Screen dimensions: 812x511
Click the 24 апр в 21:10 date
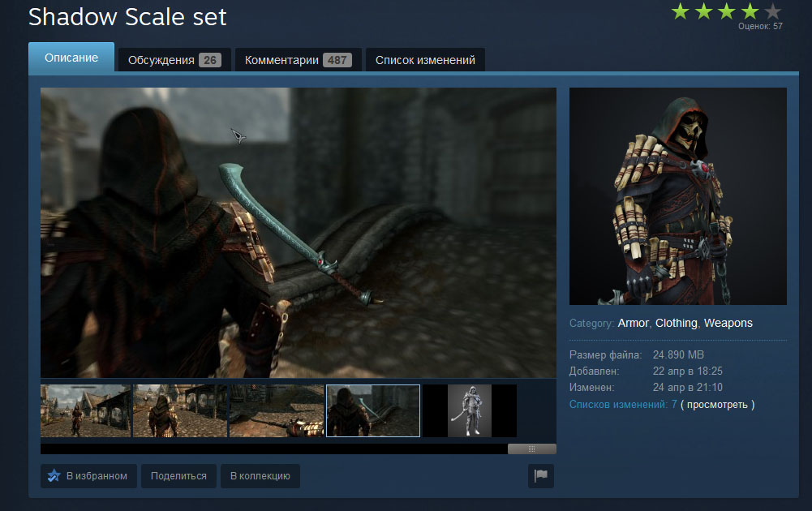pyautogui.click(x=688, y=387)
